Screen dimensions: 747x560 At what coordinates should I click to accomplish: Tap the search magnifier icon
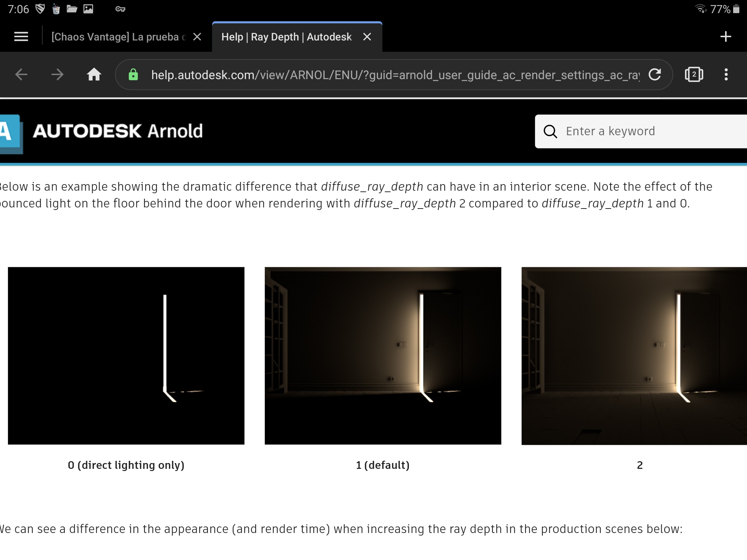coord(550,132)
